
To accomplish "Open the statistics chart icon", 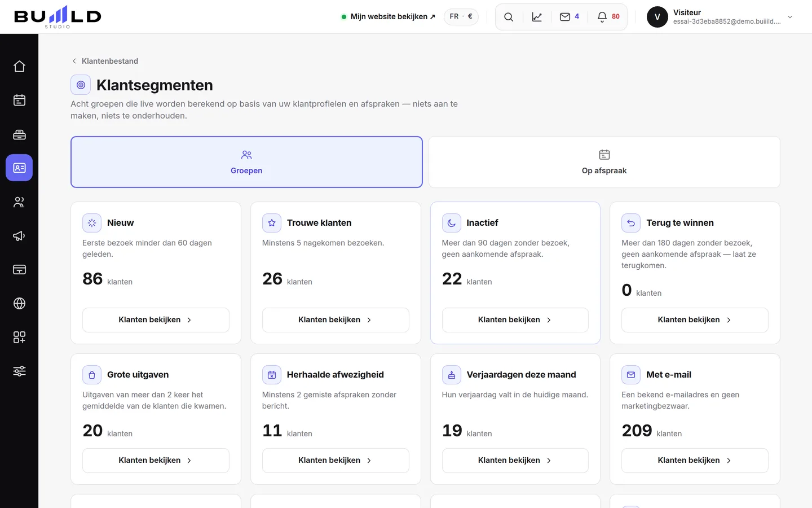I will pyautogui.click(x=537, y=17).
